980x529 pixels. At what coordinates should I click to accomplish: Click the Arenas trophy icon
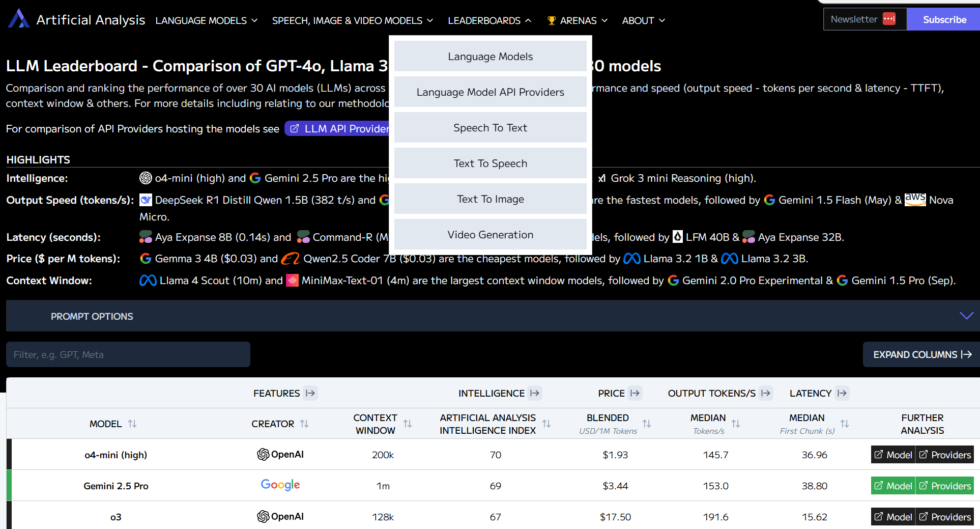pyautogui.click(x=552, y=20)
